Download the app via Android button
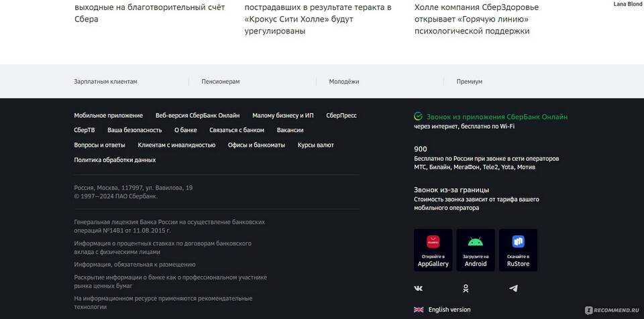Screen dimensions: 644x319 coord(476,250)
